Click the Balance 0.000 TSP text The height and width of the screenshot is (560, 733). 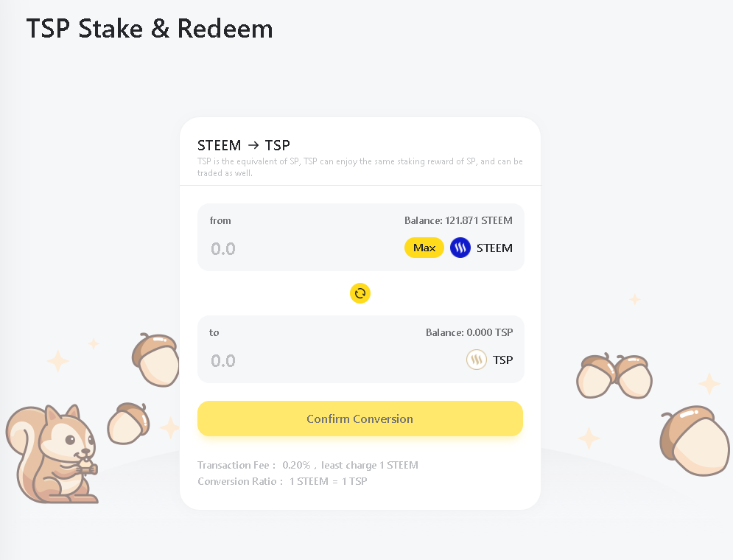pos(469,333)
